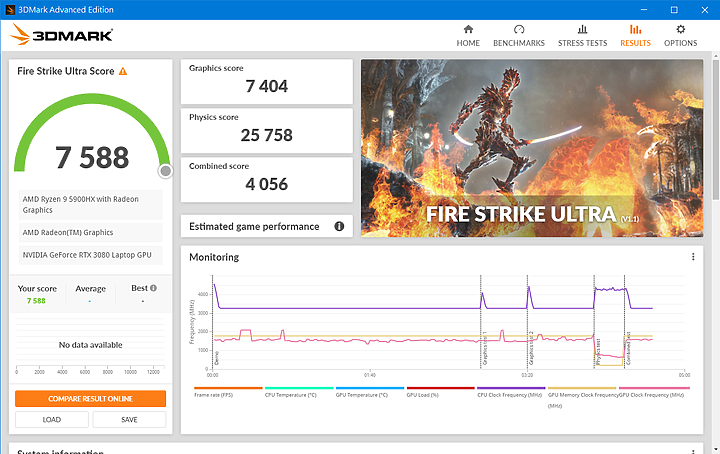Click the Physics score value 25 758
720x454 pixels.
tap(267, 135)
